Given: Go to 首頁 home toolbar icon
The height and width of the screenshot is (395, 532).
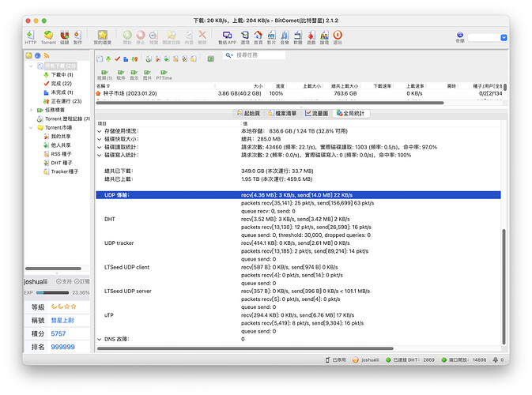Looking at the screenshot, I should coord(258,37).
